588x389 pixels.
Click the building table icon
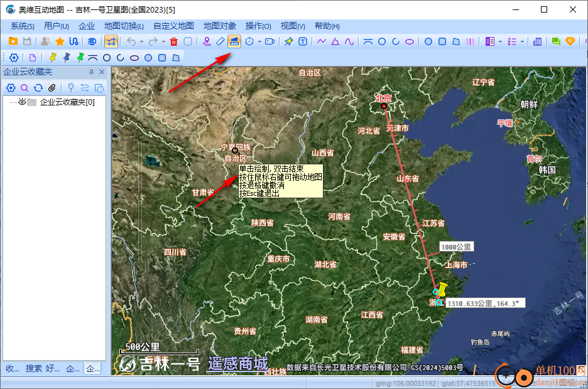click(537, 41)
